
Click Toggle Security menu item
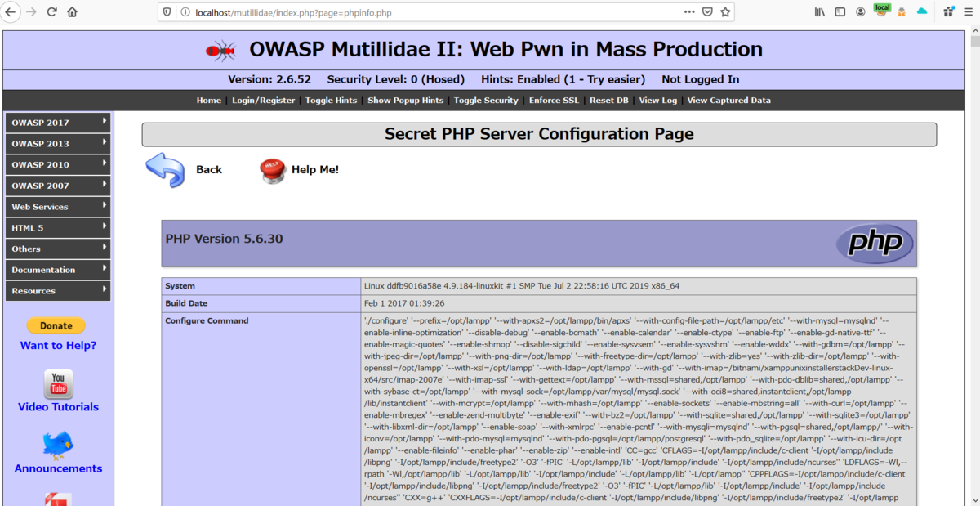[x=487, y=101]
